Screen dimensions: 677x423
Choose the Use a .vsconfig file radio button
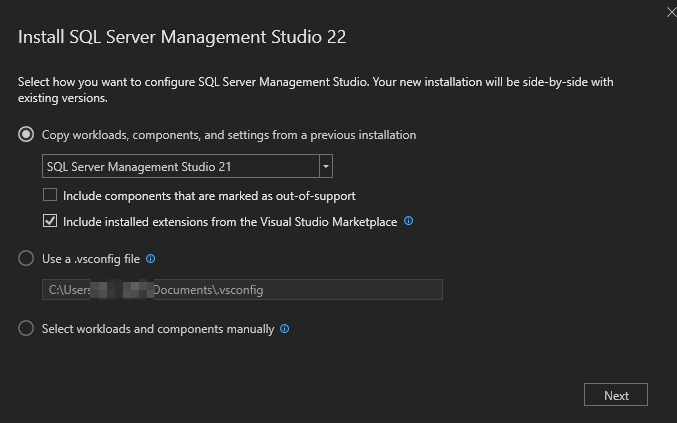(26, 258)
